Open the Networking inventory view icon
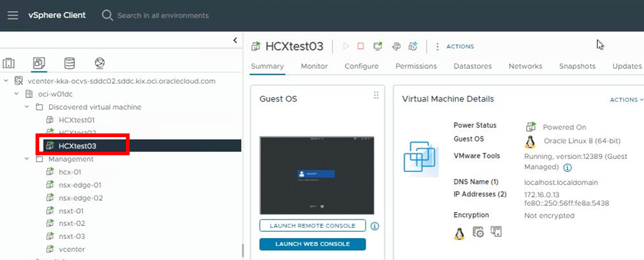Image resolution: width=644 pixels, height=260 pixels. tap(100, 63)
